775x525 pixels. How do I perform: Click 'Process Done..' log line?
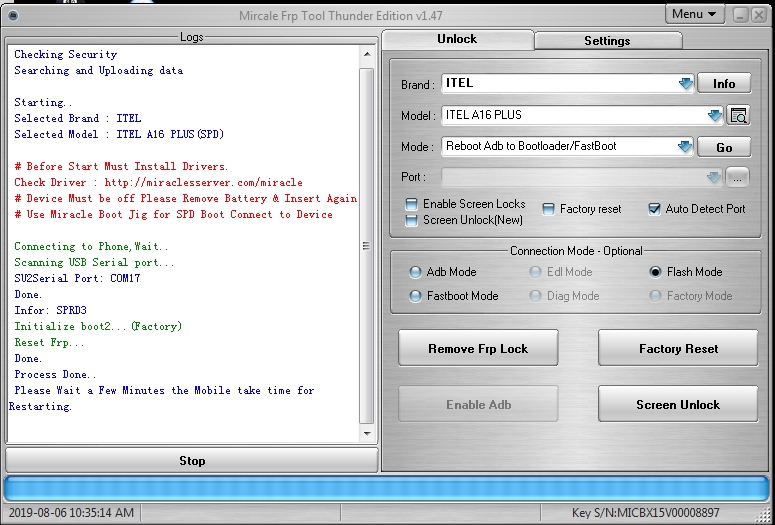point(55,374)
